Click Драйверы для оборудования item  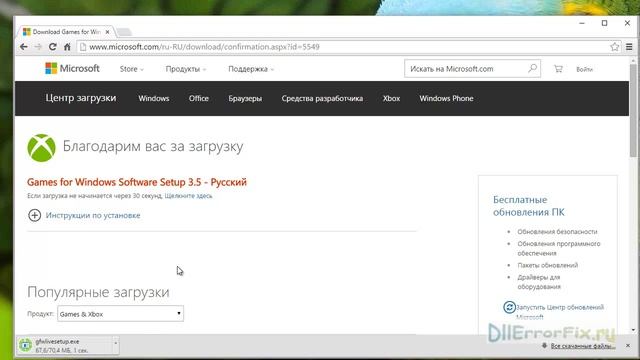(539, 282)
